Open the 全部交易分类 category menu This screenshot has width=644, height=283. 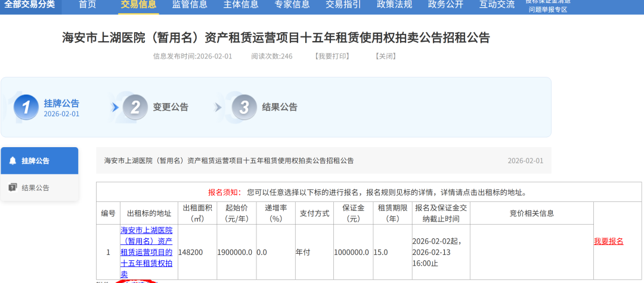pos(30,5)
